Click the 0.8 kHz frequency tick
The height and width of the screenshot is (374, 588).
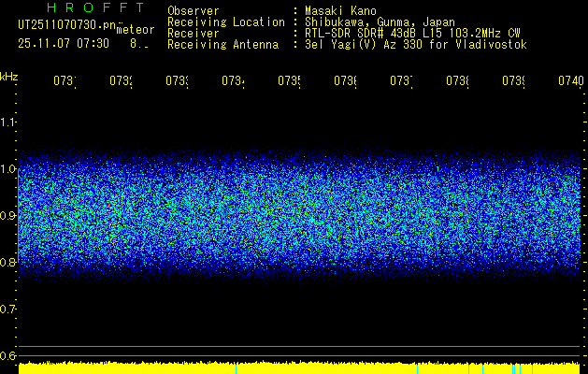pos(8,263)
